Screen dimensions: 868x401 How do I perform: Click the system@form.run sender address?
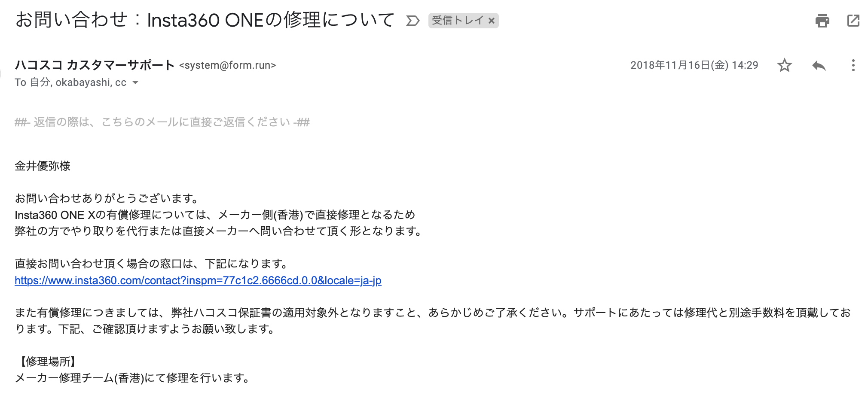[x=227, y=65]
